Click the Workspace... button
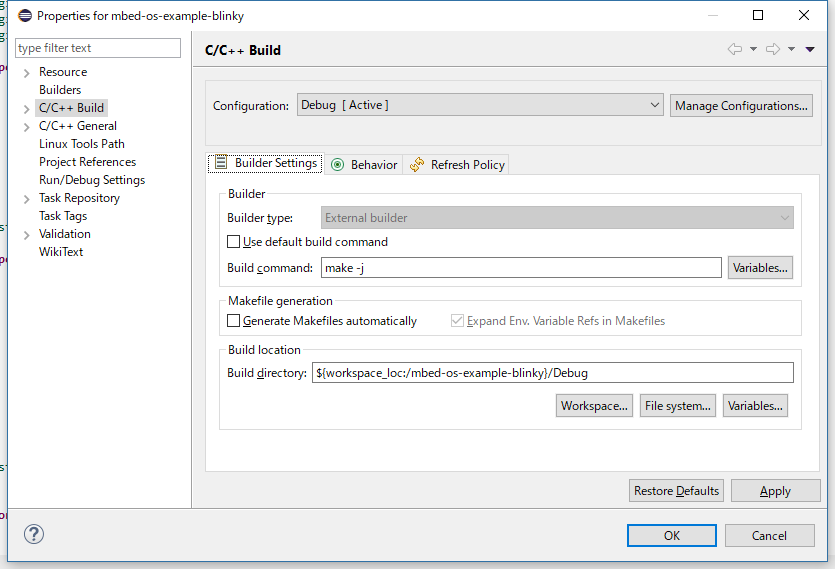The height and width of the screenshot is (569, 835). tap(594, 405)
